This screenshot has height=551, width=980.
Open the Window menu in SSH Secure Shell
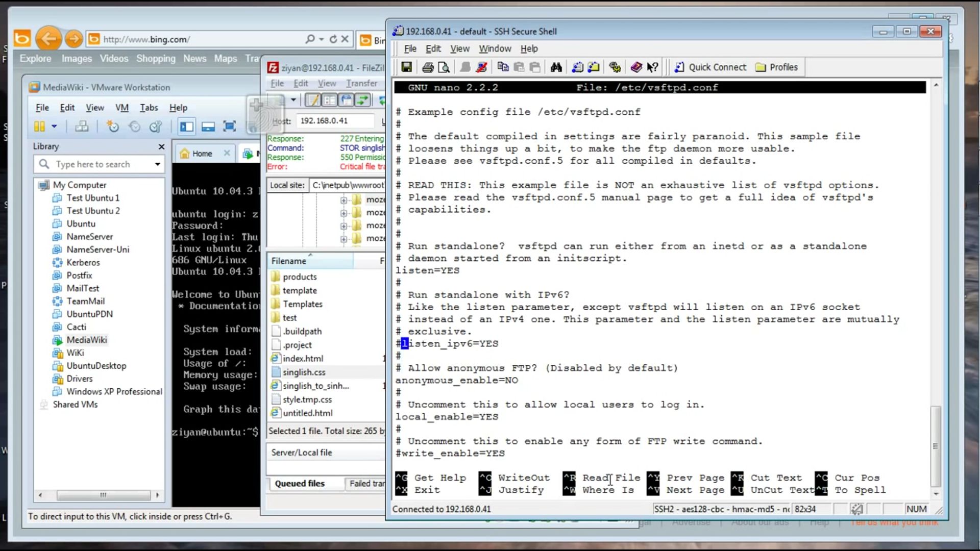495,48
